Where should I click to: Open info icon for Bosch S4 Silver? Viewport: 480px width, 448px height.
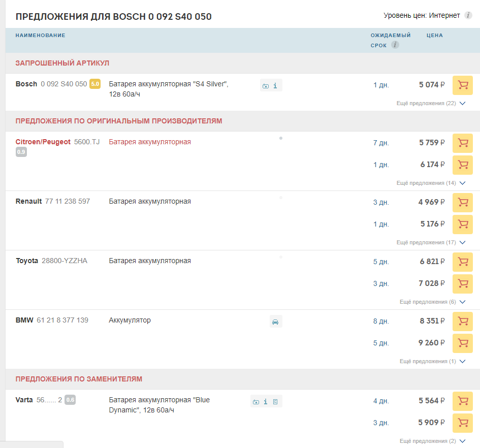click(x=275, y=86)
